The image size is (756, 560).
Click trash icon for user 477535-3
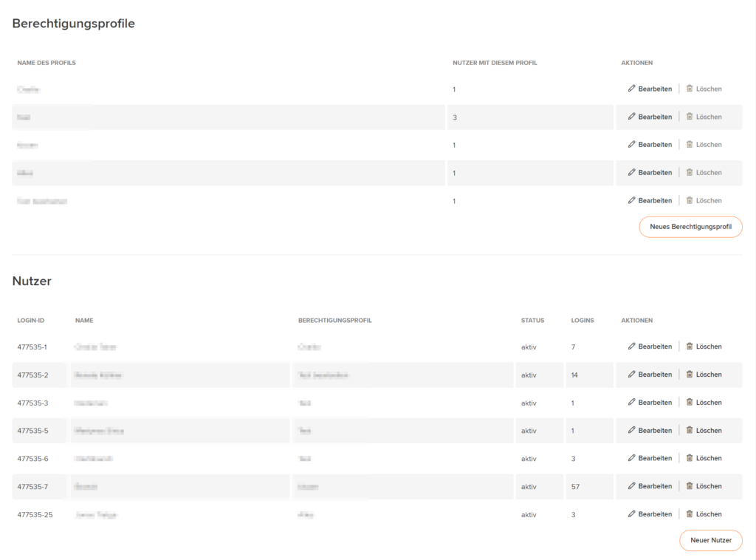pyautogui.click(x=690, y=403)
